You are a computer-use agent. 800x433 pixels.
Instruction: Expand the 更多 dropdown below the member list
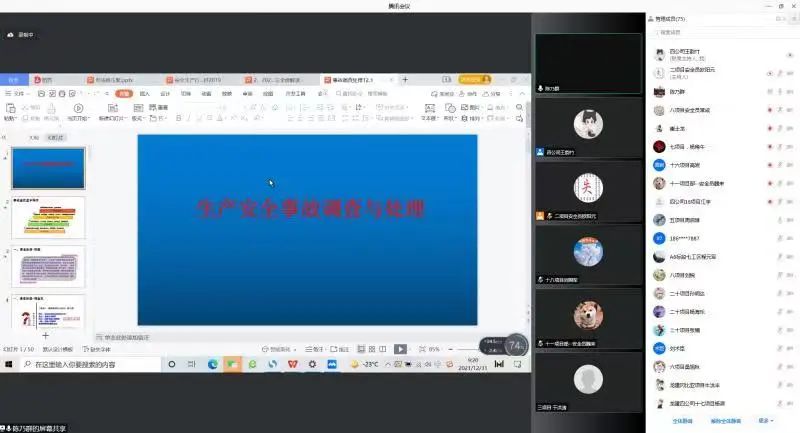click(766, 421)
